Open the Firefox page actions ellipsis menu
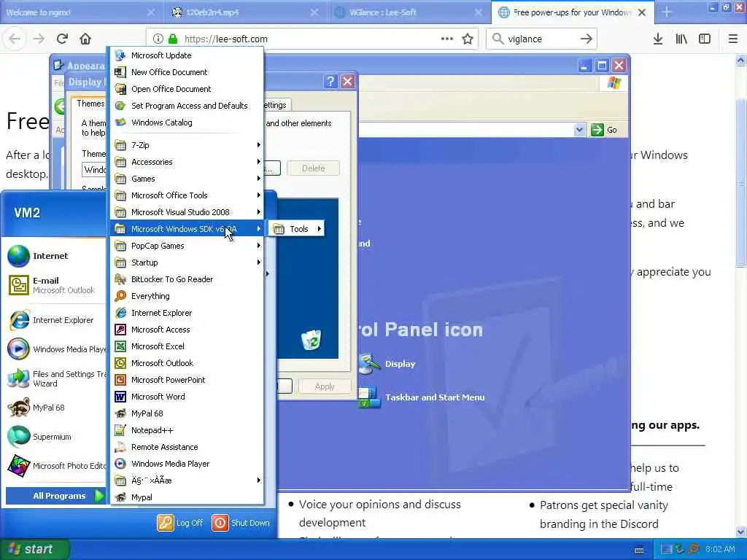747x560 pixels. [447, 39]
